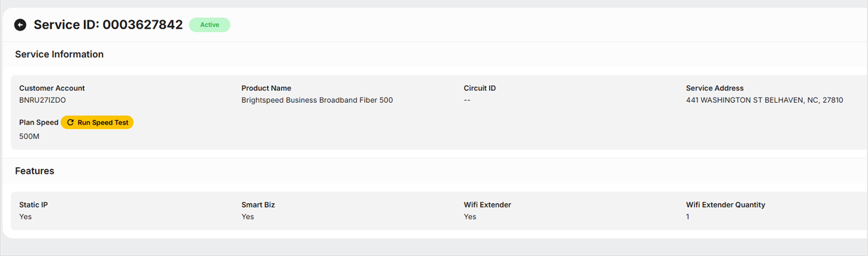Click the customer account BNRU27IZDO
868x256 pixels.
(x=42, y=100)
